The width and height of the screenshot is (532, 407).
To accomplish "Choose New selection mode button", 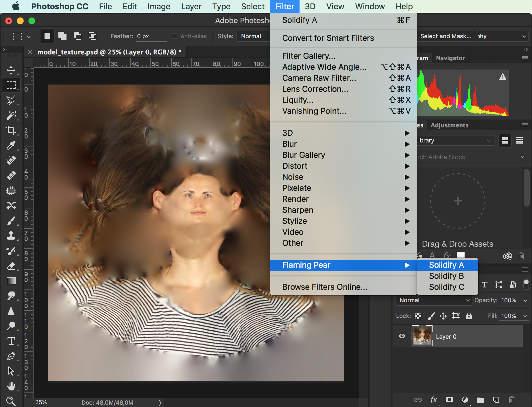I will click(47, 36).
